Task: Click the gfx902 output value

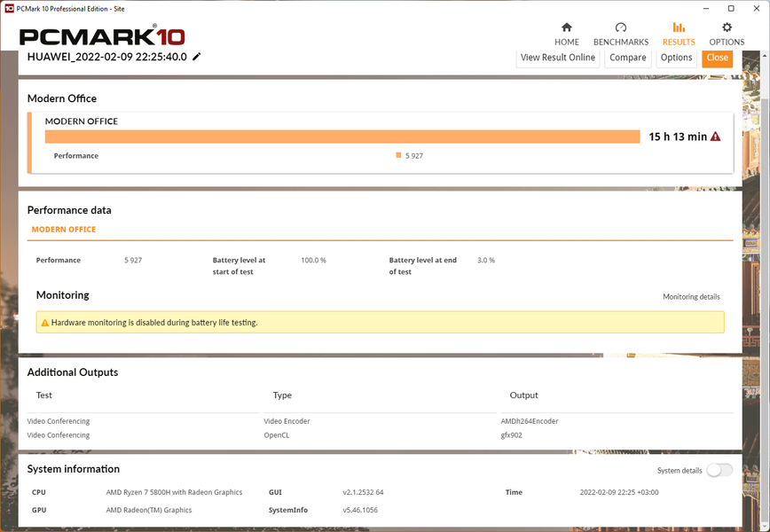Action: coord(511,434)
